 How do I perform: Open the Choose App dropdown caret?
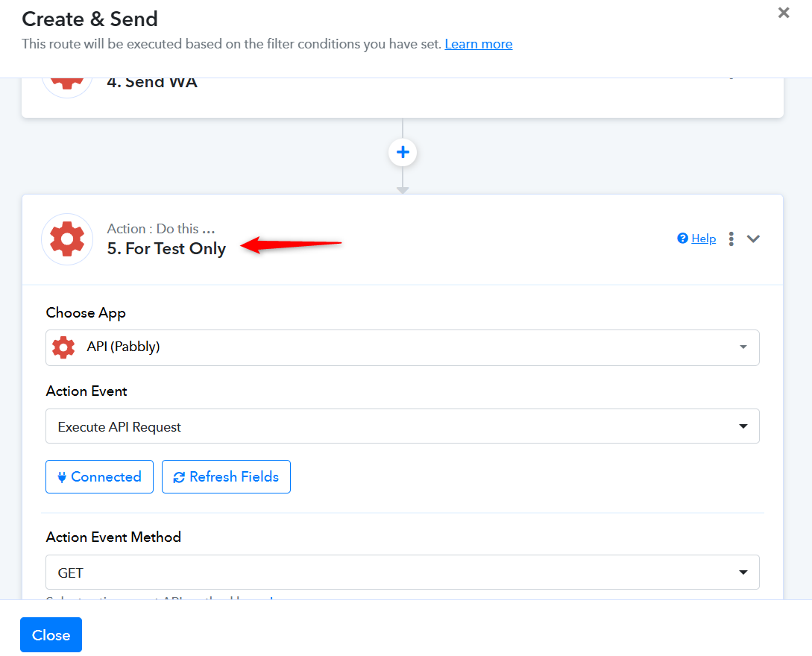pyautogui.click(x=743, y=347)
